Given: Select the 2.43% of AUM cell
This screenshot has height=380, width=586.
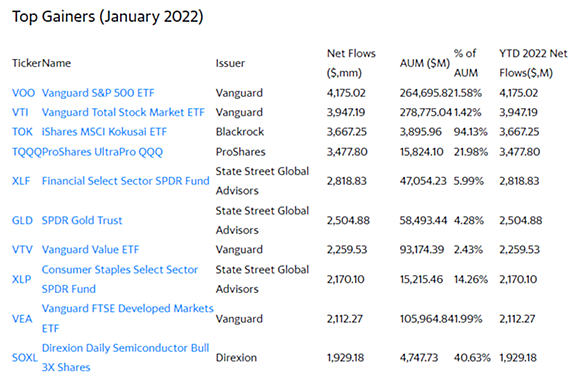Looking at the screenshot, I should [x=469, y=250].
